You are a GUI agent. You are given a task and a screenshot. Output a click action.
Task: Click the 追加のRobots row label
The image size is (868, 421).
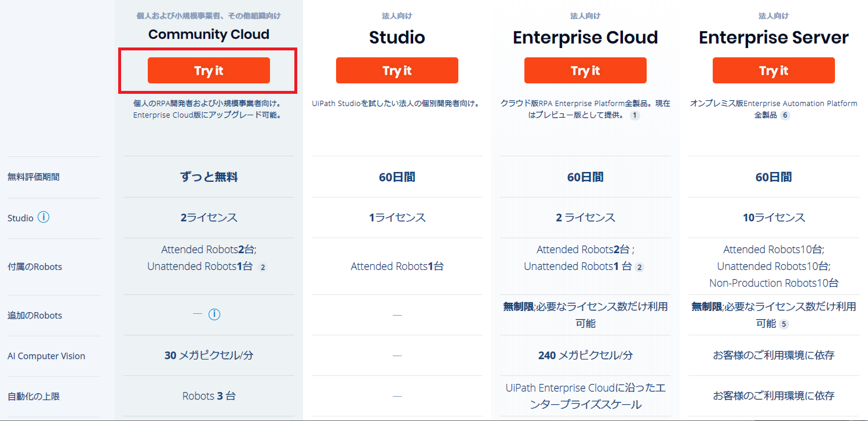(35, 316)
